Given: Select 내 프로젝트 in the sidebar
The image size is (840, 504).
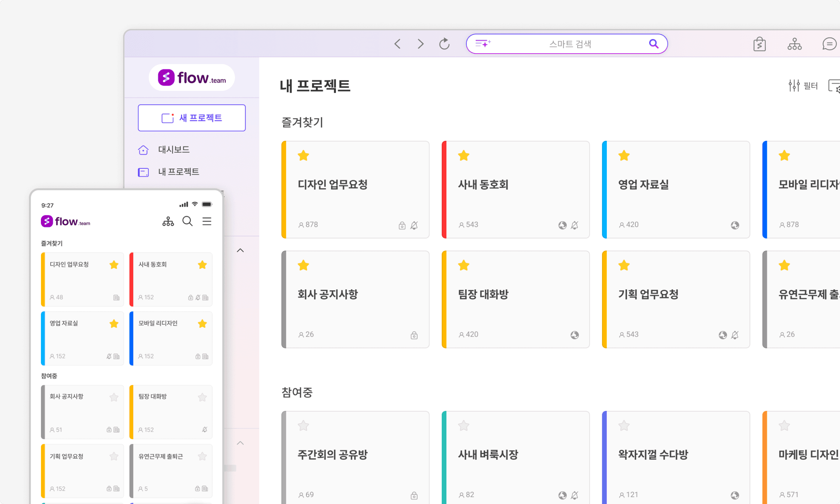Looking at the screenshot, I should coord(178,172).
